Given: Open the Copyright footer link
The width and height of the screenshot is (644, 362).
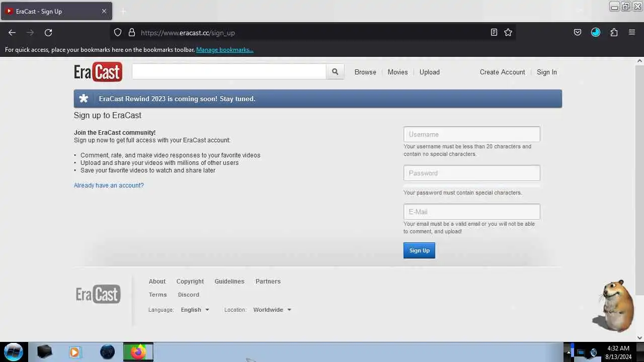Looking at the screenshot, I should point(190,282).
